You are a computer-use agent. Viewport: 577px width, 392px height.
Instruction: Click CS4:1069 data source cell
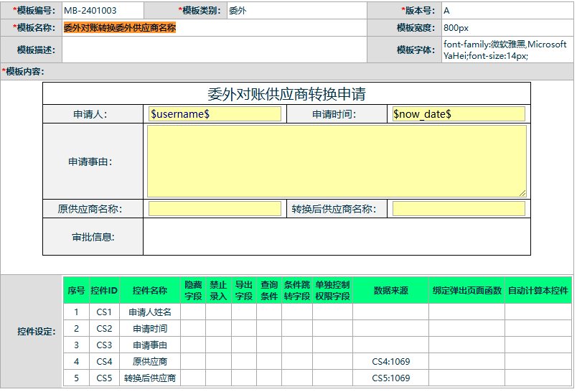pos(390,362)
